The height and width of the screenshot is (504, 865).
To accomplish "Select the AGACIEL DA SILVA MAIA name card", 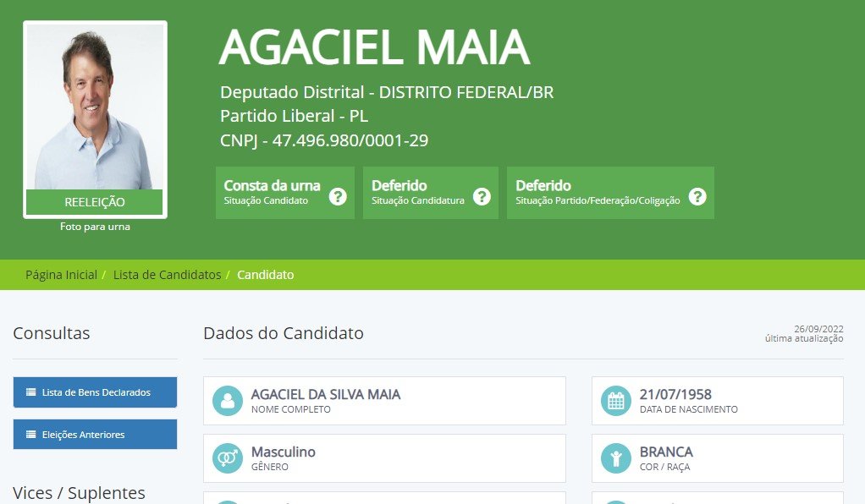I will pos(384,401).
